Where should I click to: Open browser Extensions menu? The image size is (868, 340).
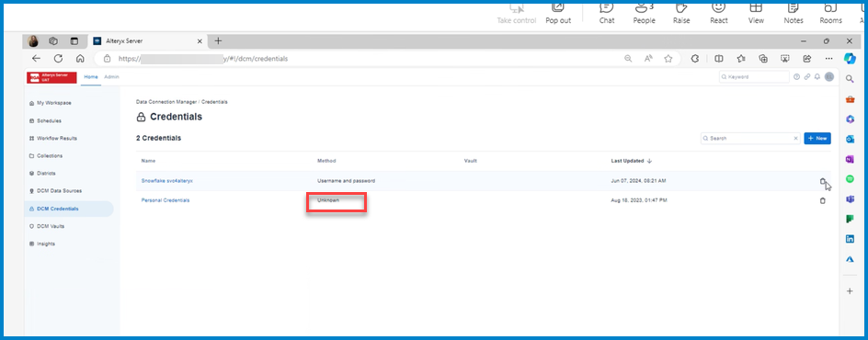(695, 59)
